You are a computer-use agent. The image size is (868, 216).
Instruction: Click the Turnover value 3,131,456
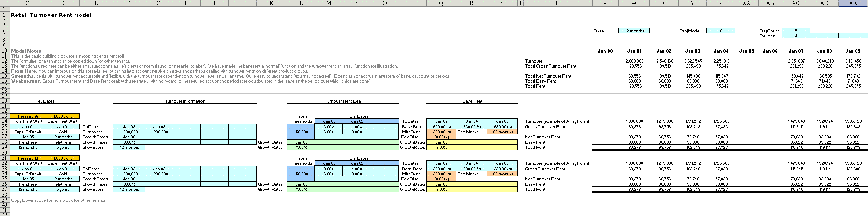tap(853, 61)
